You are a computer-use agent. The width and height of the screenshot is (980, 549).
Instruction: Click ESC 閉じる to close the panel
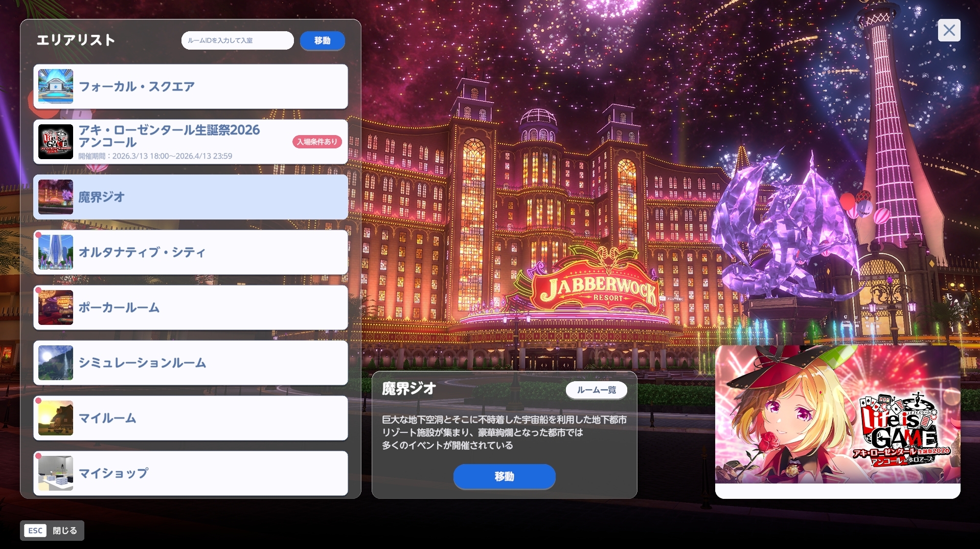[x=51, y=531]
